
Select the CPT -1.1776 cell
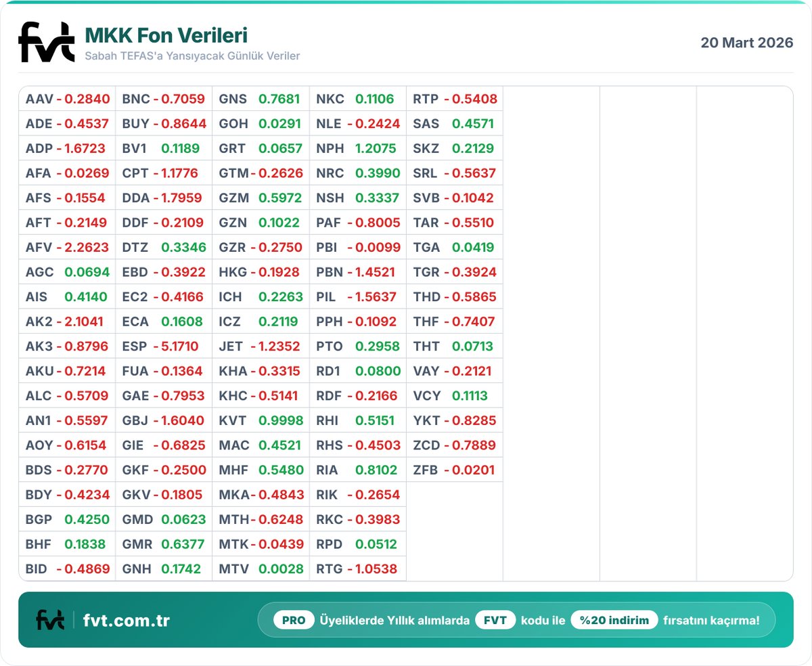pyautogui.click(x=164, y=173)
